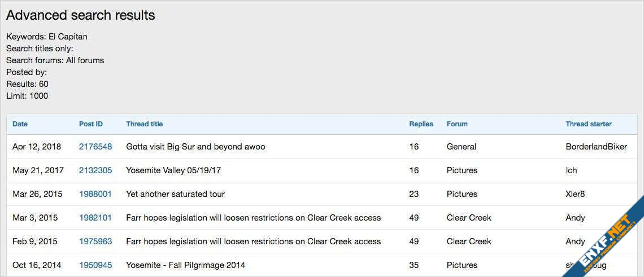Sort by Thread starter column header
Viewport: 644px width, 277px height.
point(589,124)
